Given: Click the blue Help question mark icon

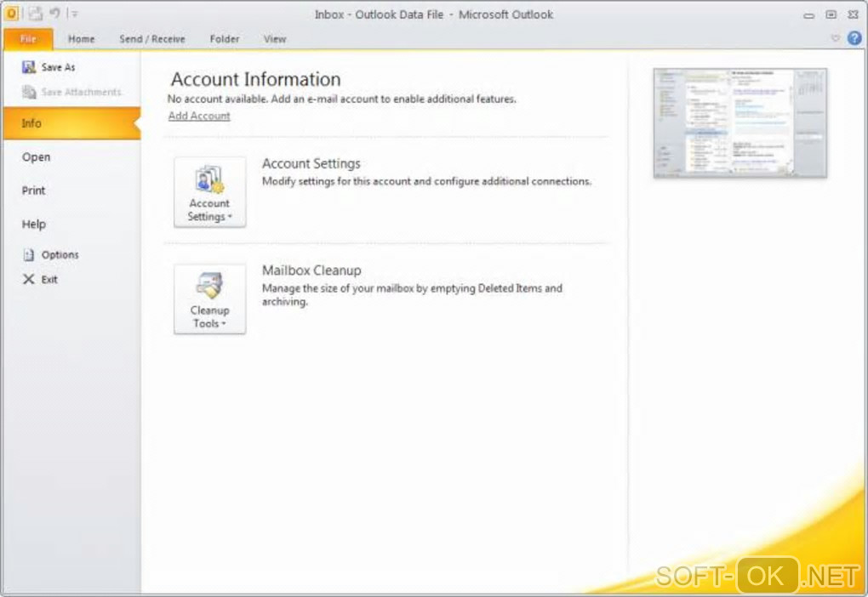Looking at the screenshot, I should pyautogui.click(x=854, y=38).
